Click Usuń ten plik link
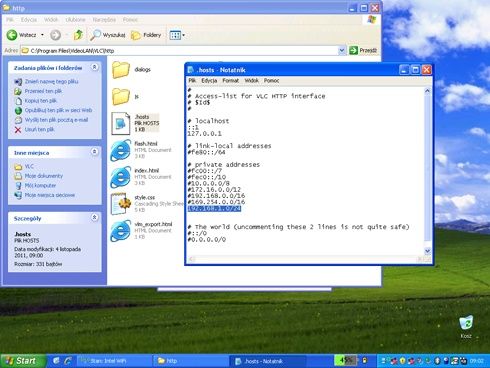Screen dimensions: 490x368 coord(39,129)
